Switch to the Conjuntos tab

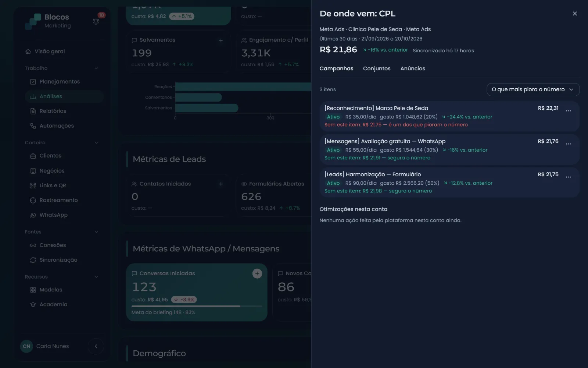(x=377, y=68)
